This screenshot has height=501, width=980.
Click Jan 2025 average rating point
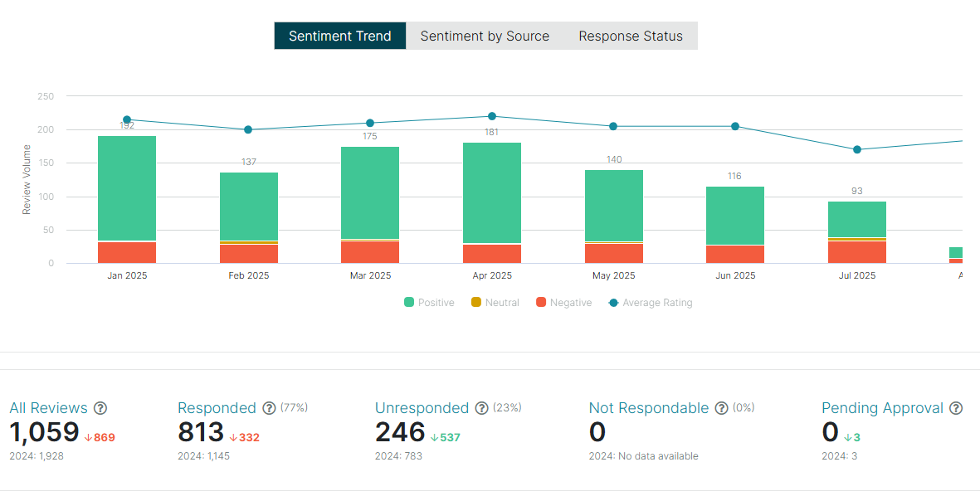click(x=127, y=119)
